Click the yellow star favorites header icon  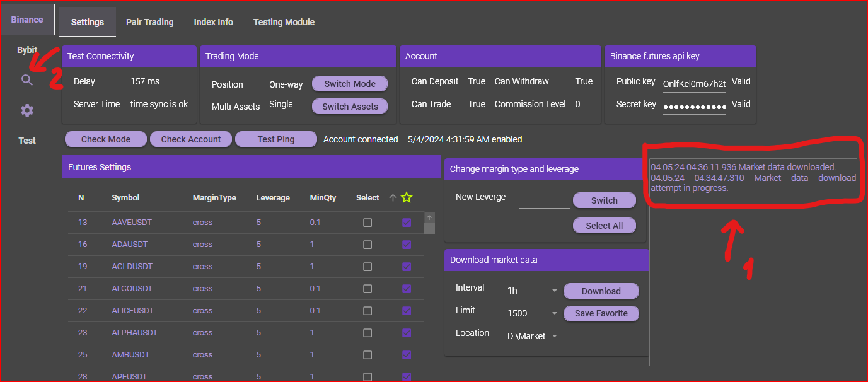click(407, 198)
